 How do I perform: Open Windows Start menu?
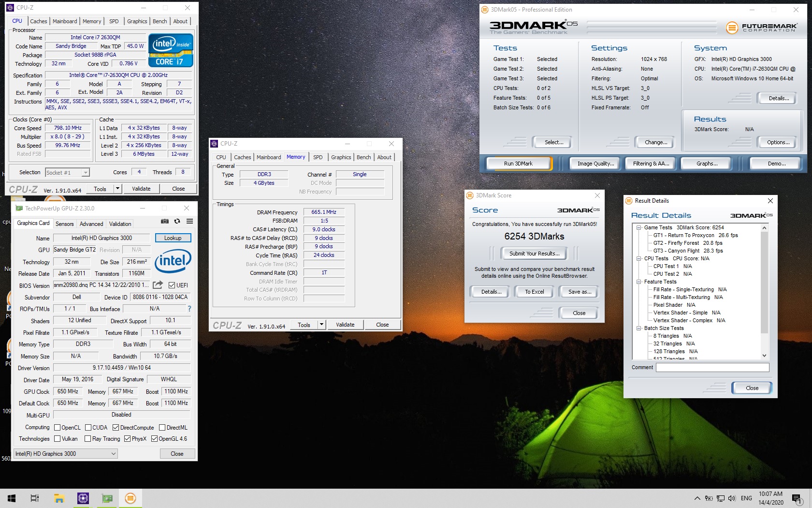click(x=12, y=498)
